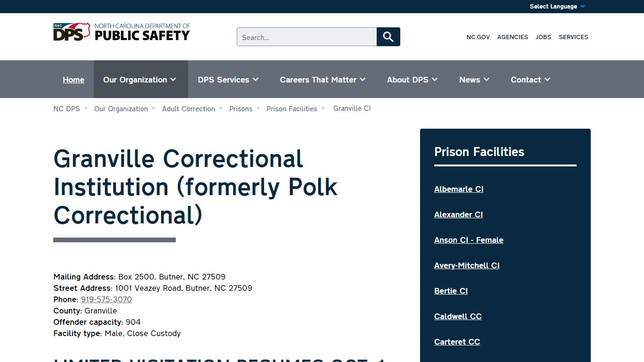
Task: Open News navigation item
Action: 470,80
